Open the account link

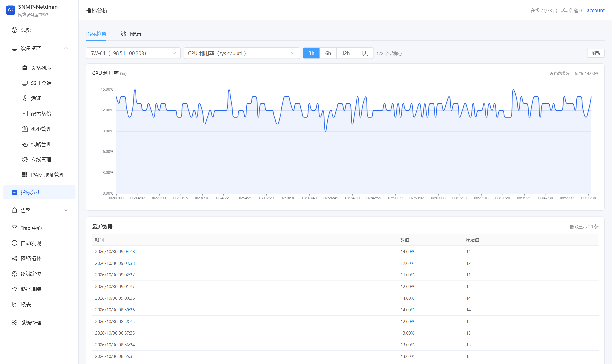tap(595, 10)
